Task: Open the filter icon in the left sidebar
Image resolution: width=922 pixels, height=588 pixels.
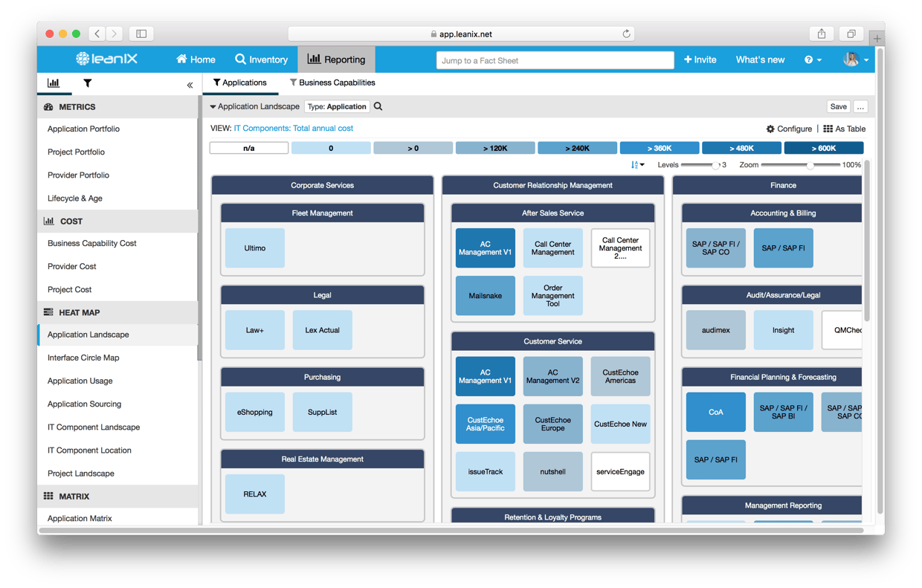Action: [x=87, y=83]
